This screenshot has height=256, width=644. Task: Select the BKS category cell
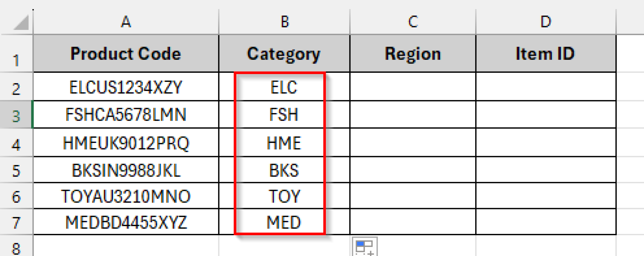coord(284,170)
